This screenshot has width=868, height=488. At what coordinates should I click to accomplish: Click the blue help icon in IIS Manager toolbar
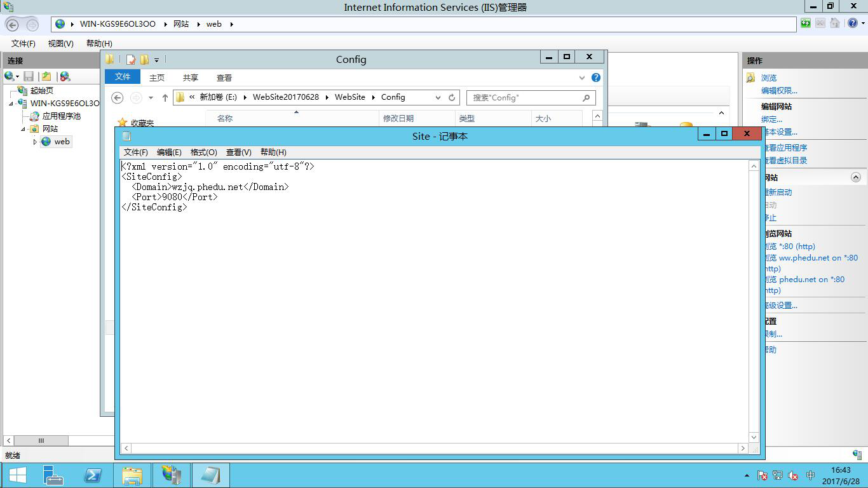[853, 24]
